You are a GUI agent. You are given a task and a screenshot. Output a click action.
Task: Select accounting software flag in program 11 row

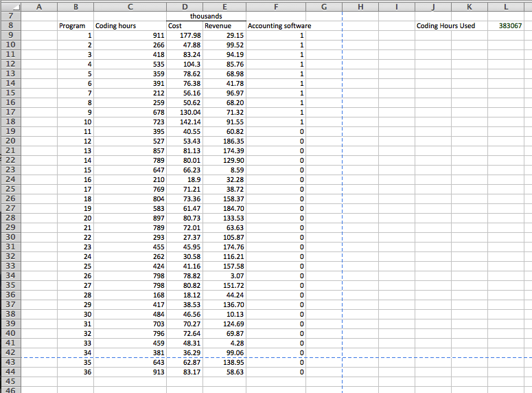click(x=276, y=131)
